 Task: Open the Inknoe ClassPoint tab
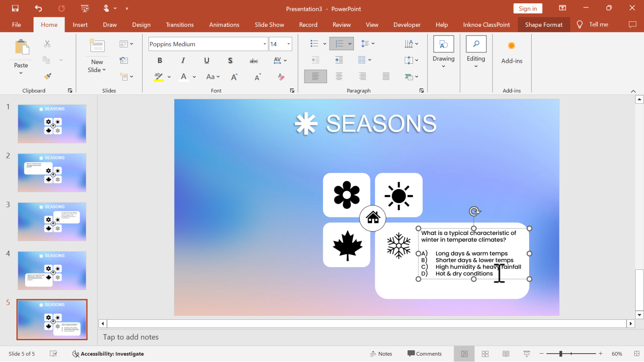486,24
